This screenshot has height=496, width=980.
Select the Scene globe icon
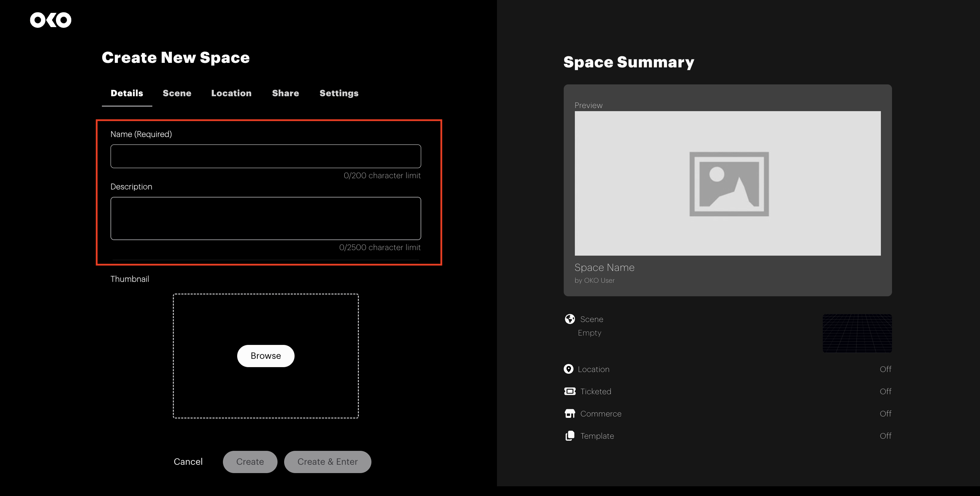coord(570,319)
